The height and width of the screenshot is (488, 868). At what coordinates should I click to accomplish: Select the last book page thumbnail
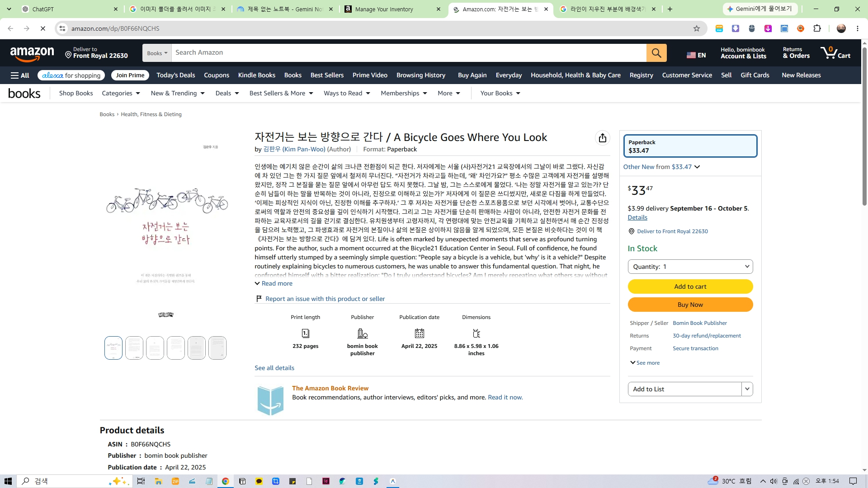(x=217, y=348)
